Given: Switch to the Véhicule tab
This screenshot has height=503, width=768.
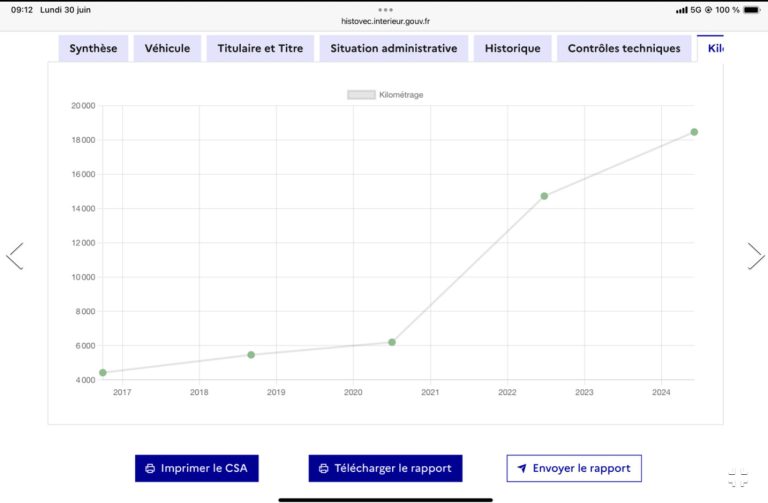Looking at the screenshot, I should tap(167, 48).
